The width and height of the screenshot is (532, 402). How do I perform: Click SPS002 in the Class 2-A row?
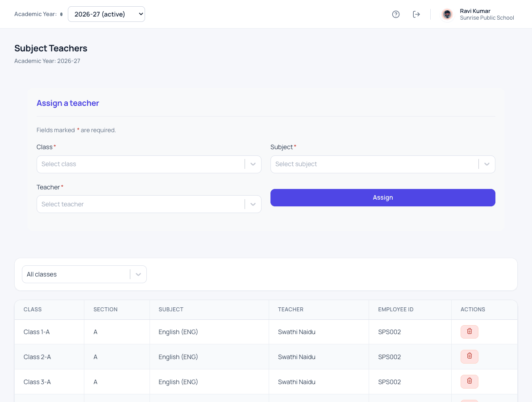point(390,357)
